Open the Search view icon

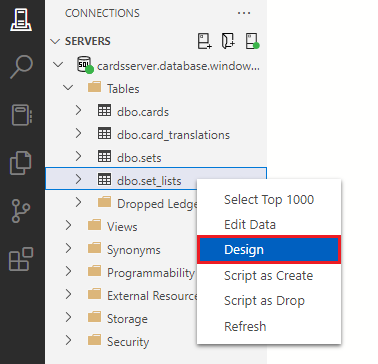click(22, 67)
